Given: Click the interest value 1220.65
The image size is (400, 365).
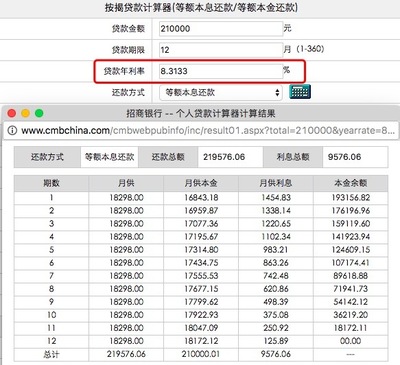Looking at the screenshot, I should point(276,224).
